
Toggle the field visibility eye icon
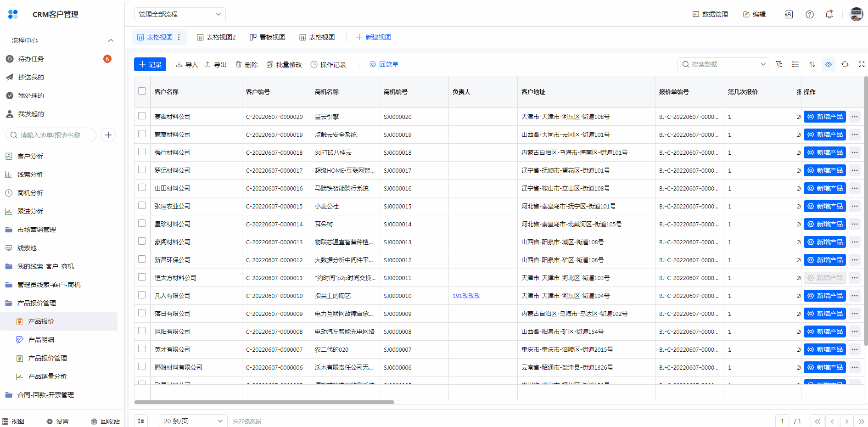click(x=829, y=64)
